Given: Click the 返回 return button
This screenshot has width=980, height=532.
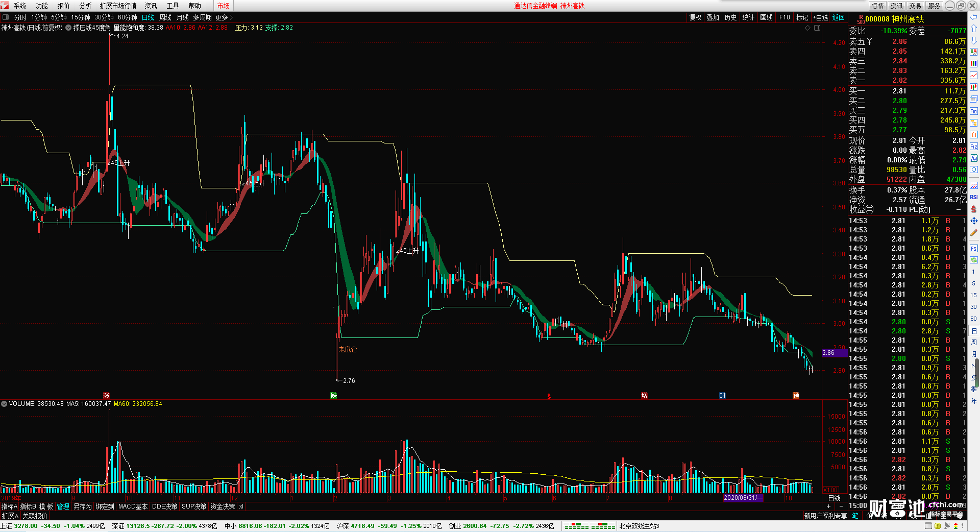Looking at the screenshot, I should pyautogui.click(x=839, y=17).
